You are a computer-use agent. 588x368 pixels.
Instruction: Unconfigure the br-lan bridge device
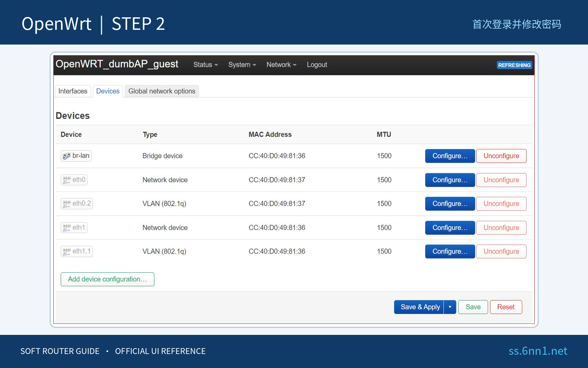[x=501, y=156]
